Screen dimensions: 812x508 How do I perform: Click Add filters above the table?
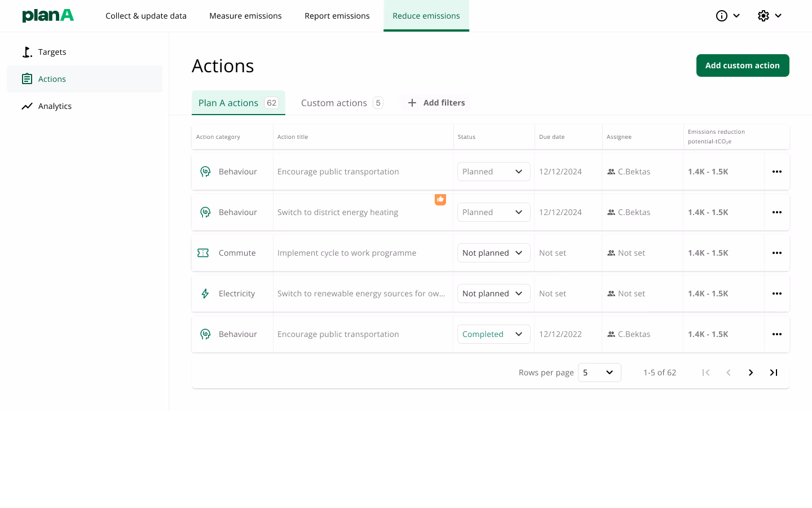click(x=435, y=102)
